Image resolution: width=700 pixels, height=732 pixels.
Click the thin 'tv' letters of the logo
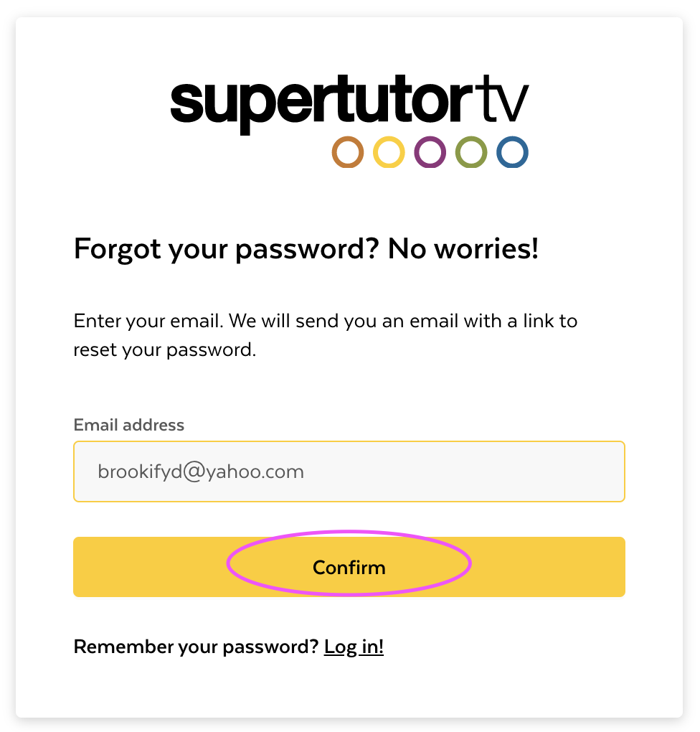(x=504, y=98)
